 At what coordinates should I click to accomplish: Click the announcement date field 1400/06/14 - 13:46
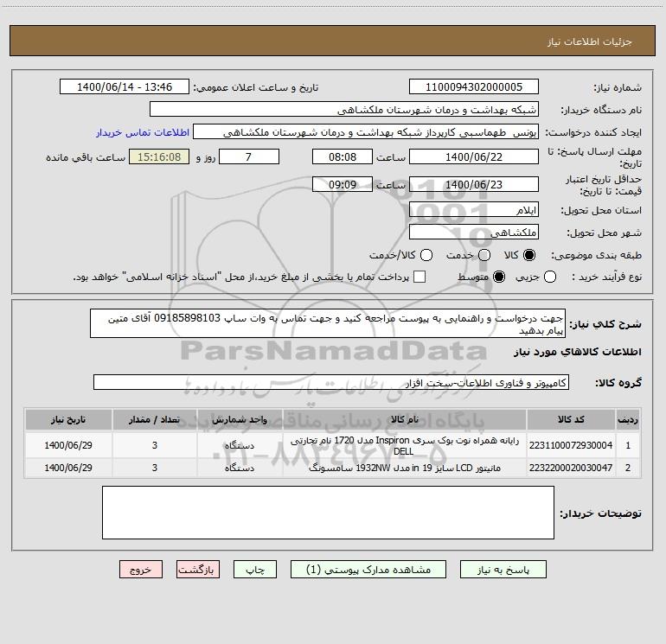(x=125, y=86)
